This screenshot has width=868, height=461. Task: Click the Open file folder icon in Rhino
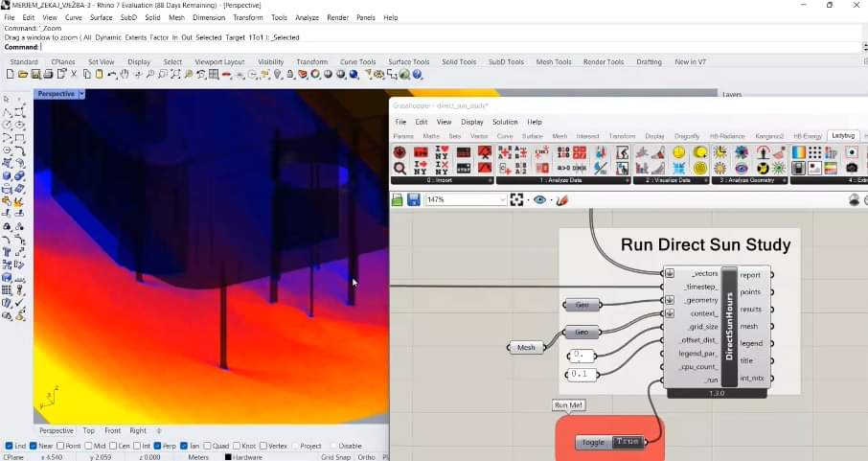point(22,74)
